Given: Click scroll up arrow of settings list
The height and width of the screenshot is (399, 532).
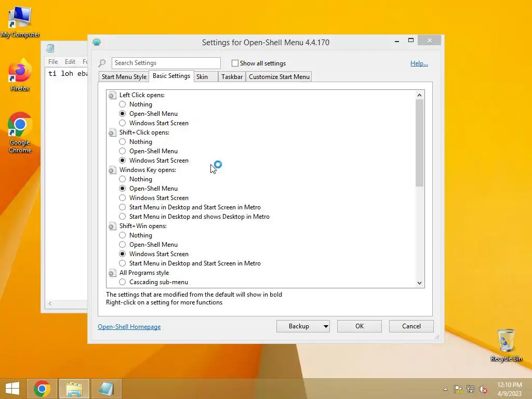Looking at the screenshot, I should click(419, 96).
